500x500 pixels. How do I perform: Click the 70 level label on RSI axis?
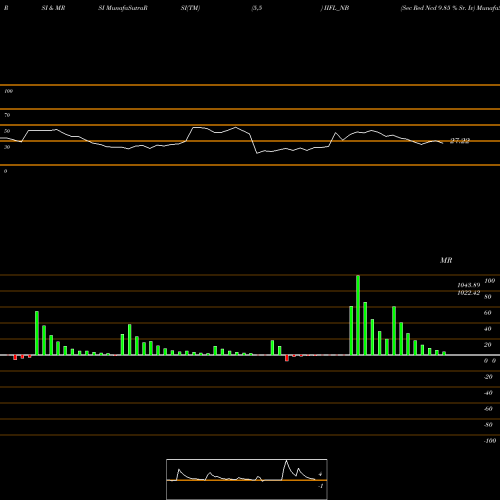coord(7,115)
